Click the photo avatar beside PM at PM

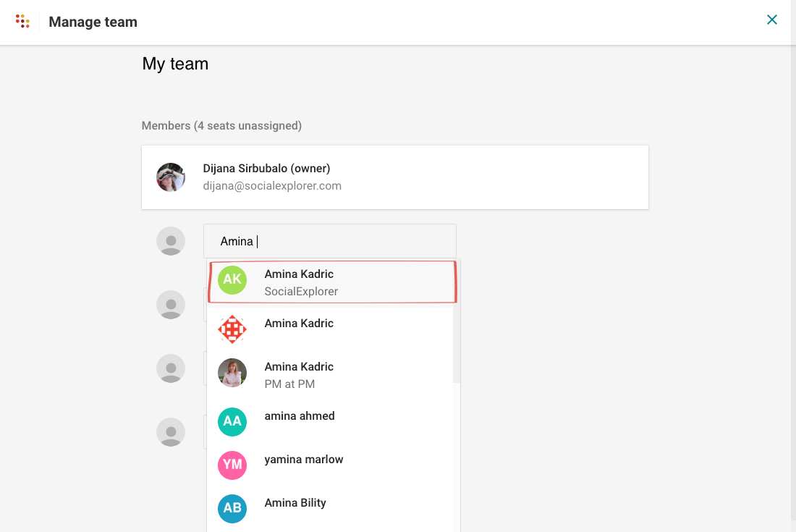(x=232, y=373)
